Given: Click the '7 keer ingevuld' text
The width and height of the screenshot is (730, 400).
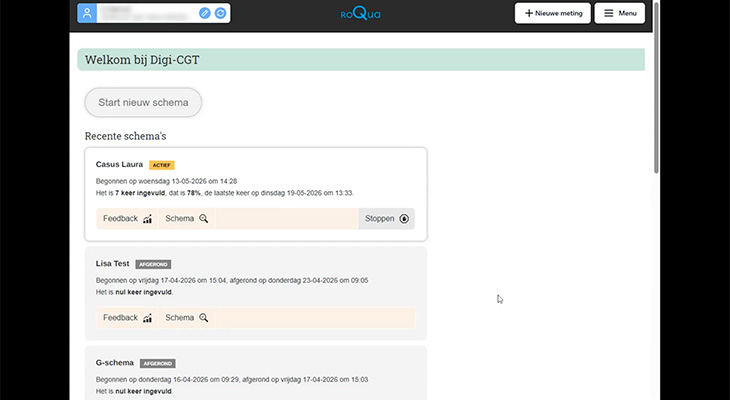Looking at the screenshot, I should 140,193.
